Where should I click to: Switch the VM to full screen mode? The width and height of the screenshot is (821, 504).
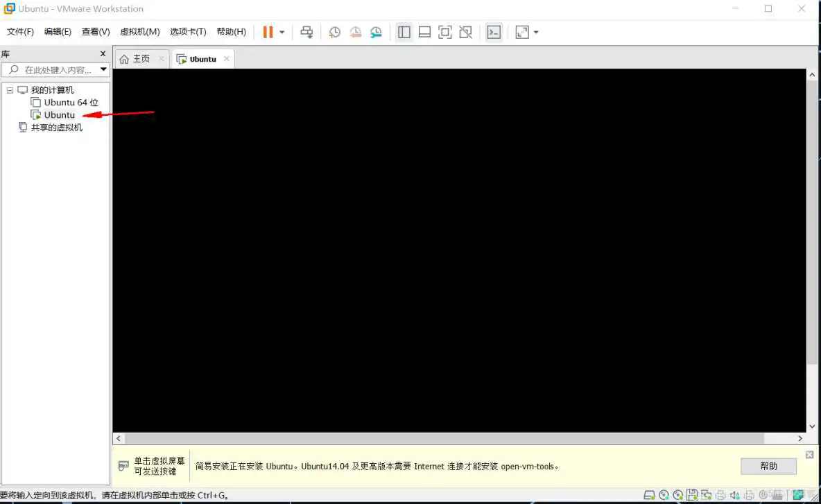(x=444, y=32)
